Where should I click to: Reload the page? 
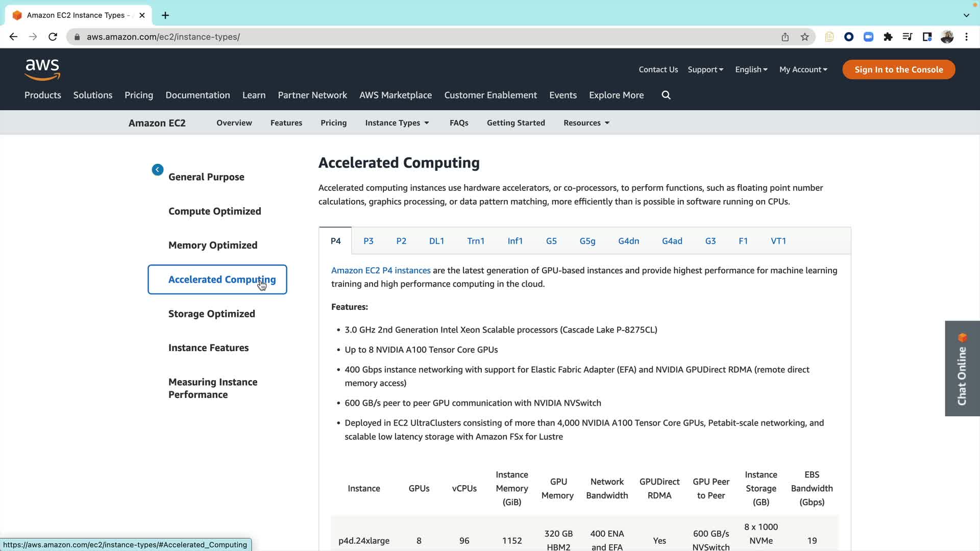tap(53, 37)
